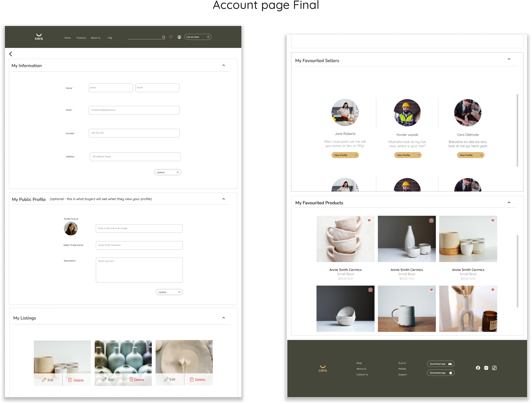Click the favourited sellers vertical scrollbar

(517, 130)
